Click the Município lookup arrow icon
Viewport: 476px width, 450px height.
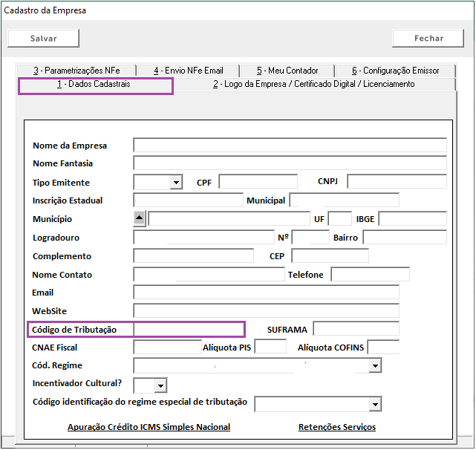tap(140, 218)
